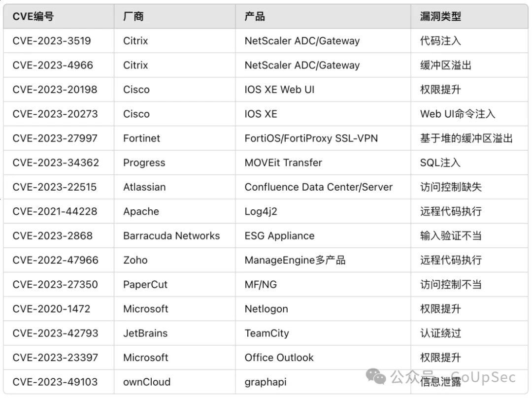This screenshot has width=532, height=398.
Task: Click the CVE-2023-20198 cell
Action: [x=55, y=90]
